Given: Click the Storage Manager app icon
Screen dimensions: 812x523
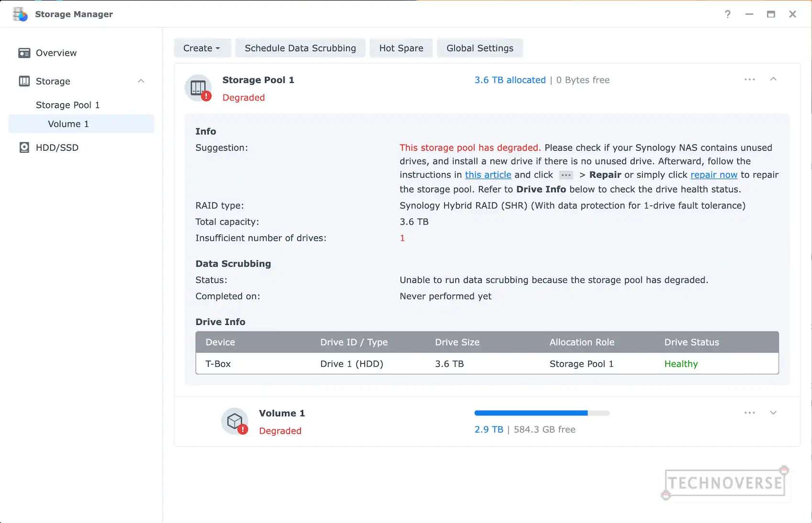Looking at the screenshot, I should click(x=20, y=14).
